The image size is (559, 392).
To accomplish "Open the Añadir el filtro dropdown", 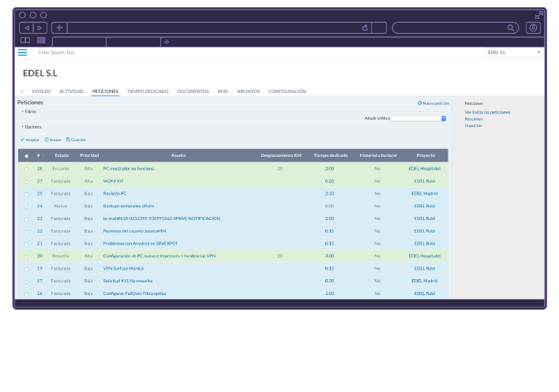I will [418, 118].
